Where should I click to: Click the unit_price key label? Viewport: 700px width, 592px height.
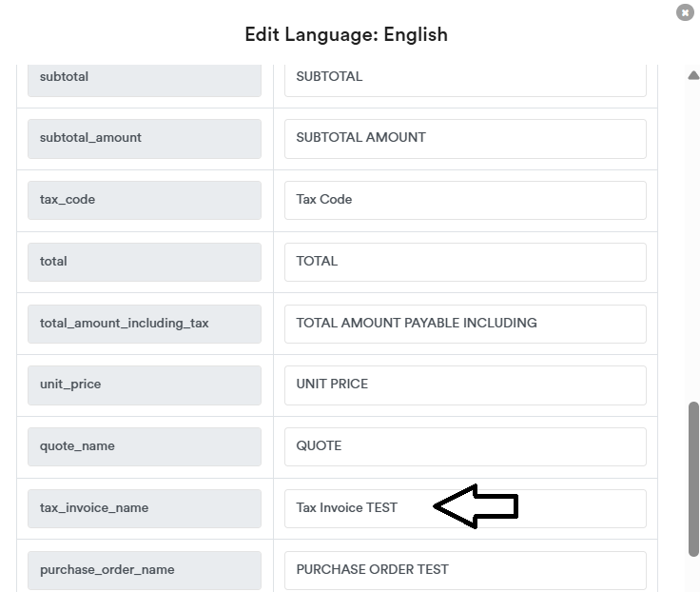point(144,385)
